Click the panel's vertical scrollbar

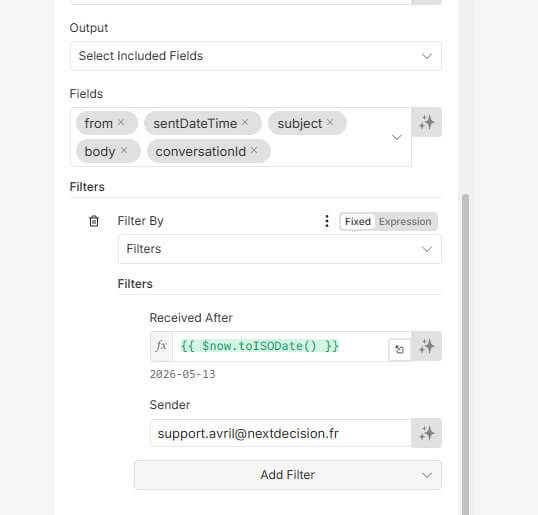point(465,353)
